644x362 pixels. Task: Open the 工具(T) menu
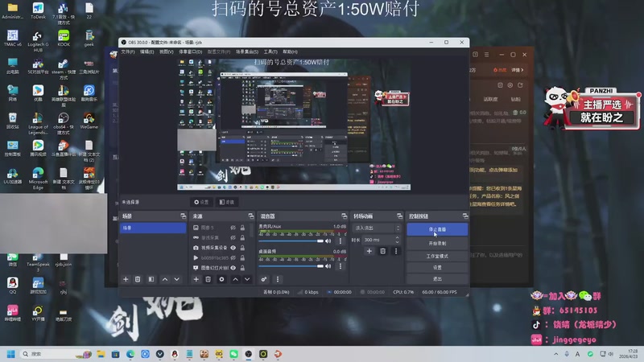pos(270,51)
